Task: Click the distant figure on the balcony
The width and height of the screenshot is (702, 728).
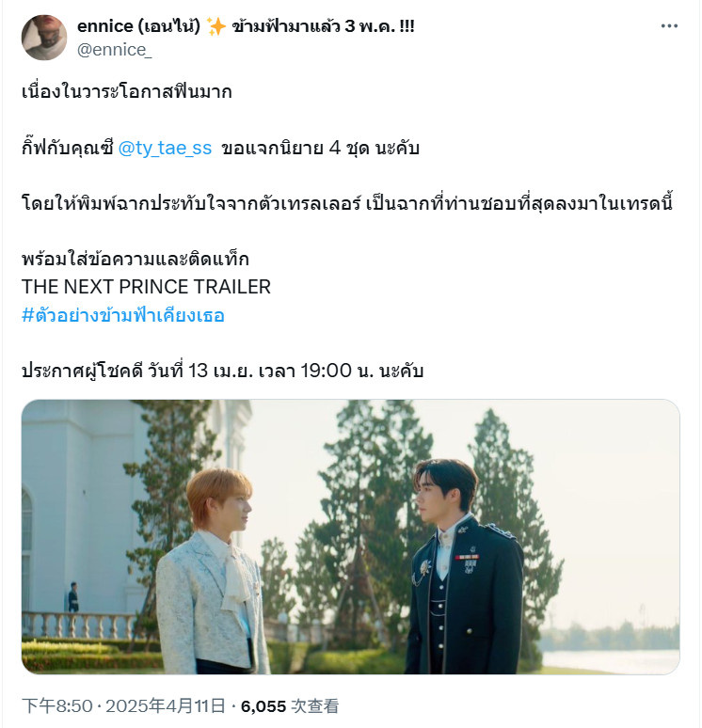Action: coord(73,597)
